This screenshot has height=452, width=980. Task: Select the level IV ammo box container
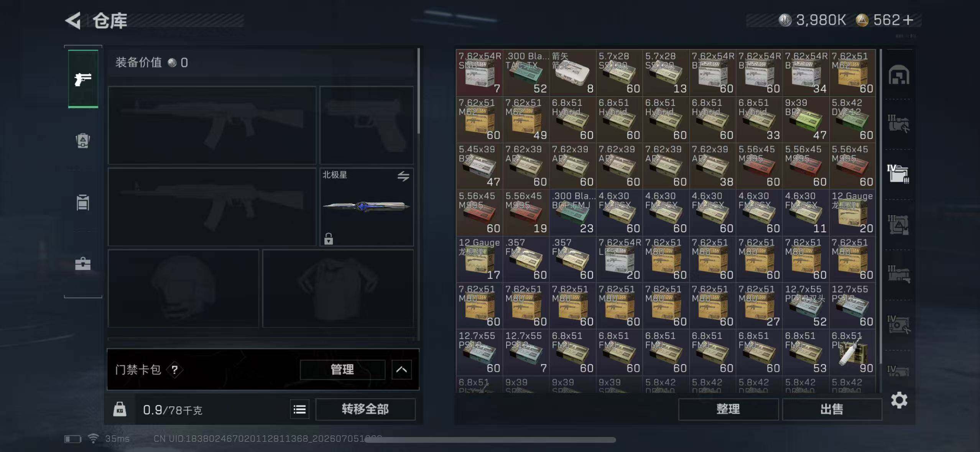pyautogui.click(x=898, y=174)
